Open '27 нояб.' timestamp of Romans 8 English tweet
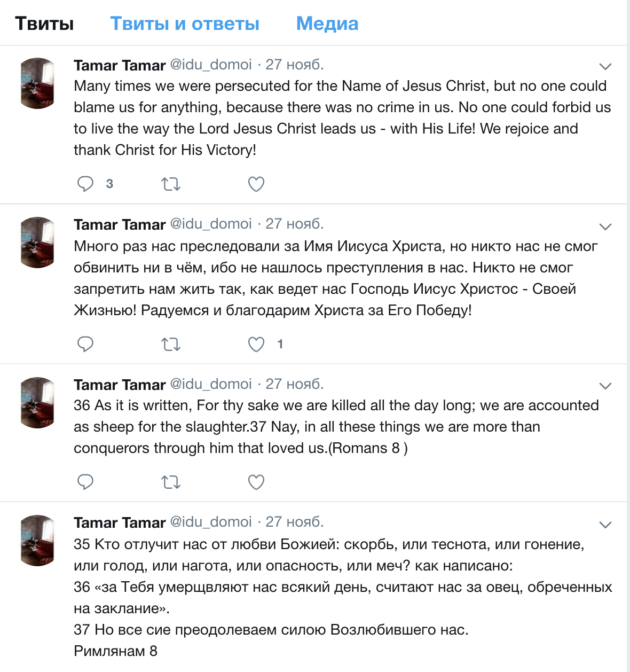Image resolution: width=630 pixels, height=672 pixels. [295, 384]
